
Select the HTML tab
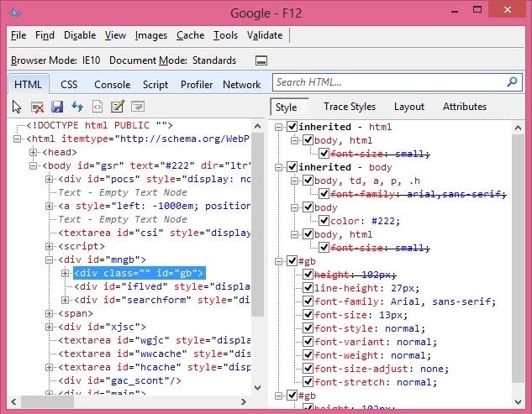pos(29,84)
